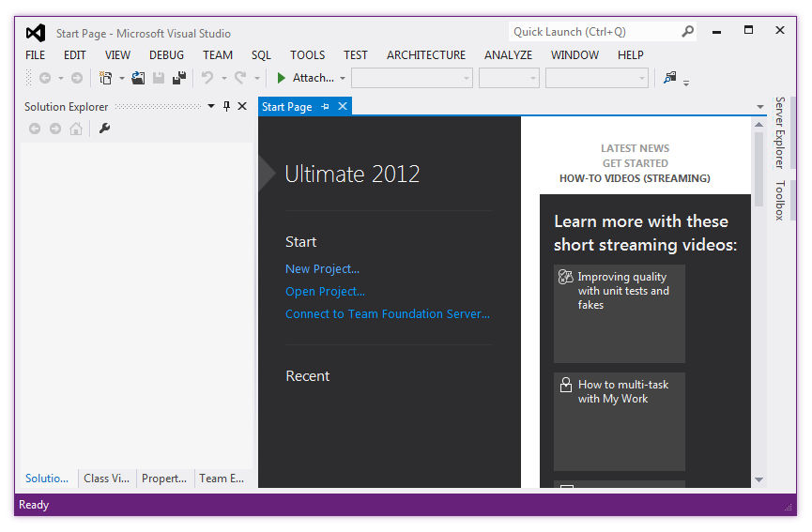Open the Solution Platforms combo box
The image size is (812, 532).
(509, 78)
